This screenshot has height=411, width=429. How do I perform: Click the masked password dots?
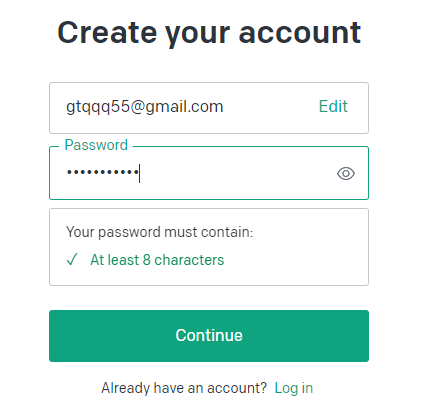click(x=103, y=172)
